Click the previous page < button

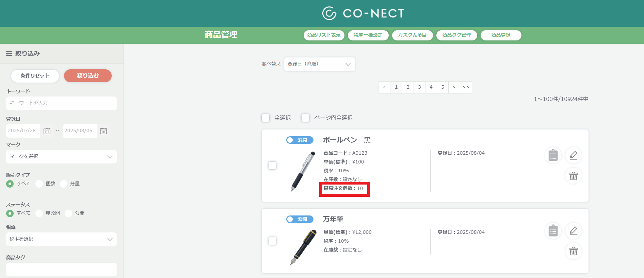(384, 87)
